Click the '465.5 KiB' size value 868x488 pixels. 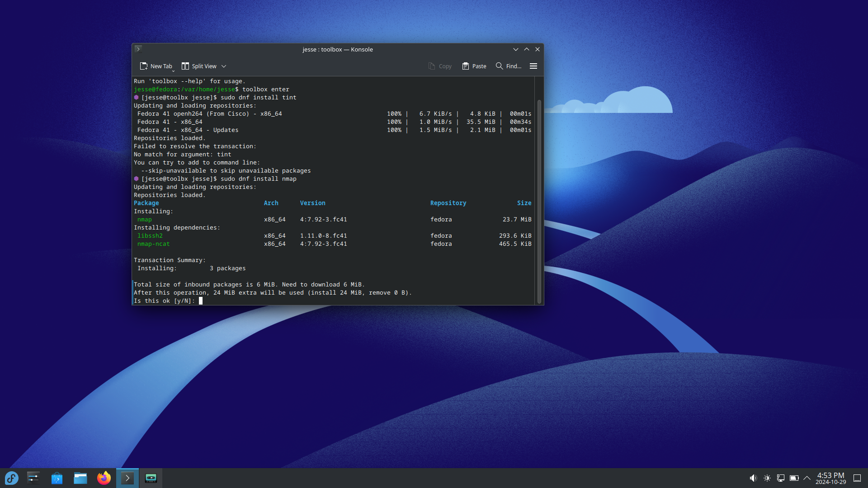(x=515, y=244)
